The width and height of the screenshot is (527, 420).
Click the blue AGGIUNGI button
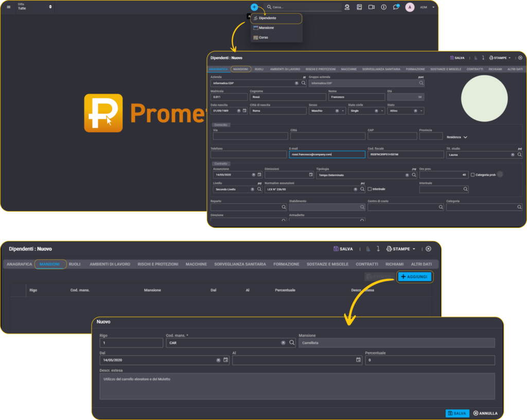click(x=414, y=277)
